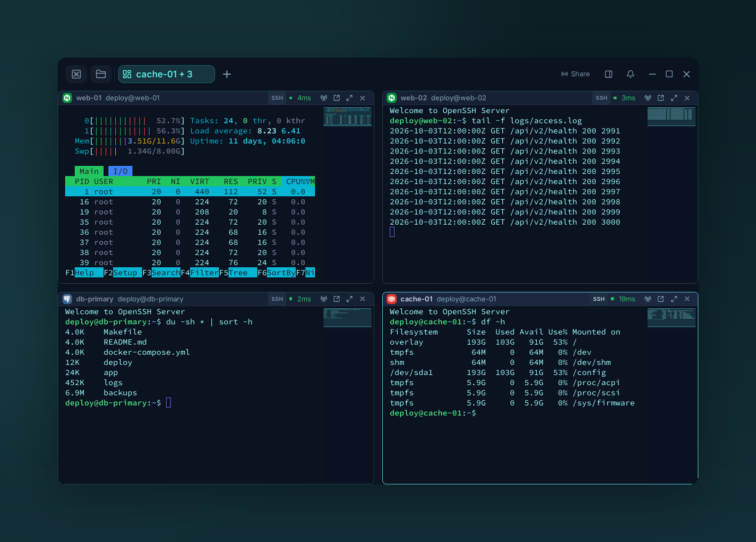Click the db-primary broadcast input icon
Viewport: 756px width, 542px height.
(324, 299)
